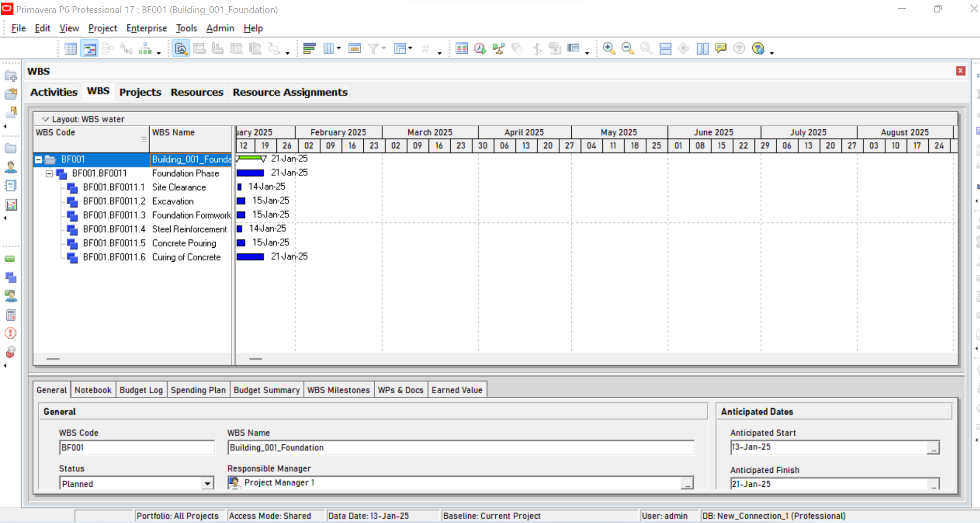Select the Excavation WBS row
Image resolution: width=980 pixels, height=523 pixels.
[133, 201]
